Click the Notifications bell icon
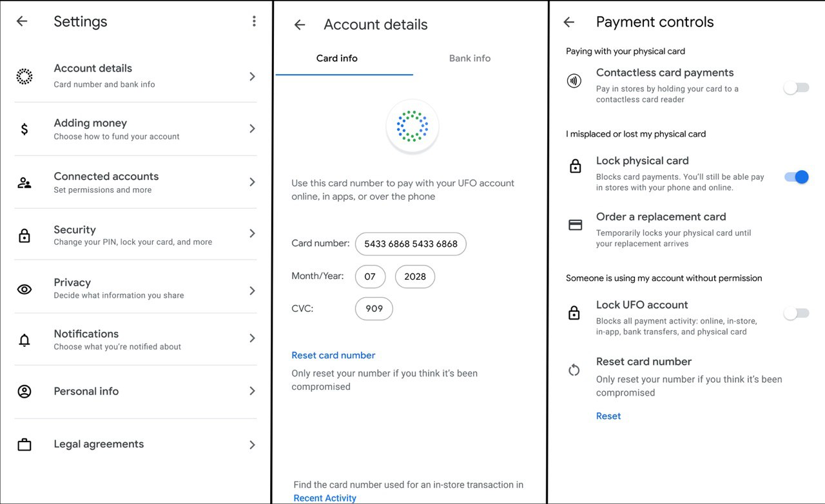Image resolution: width=825 pixels, height=504 pixels. (24, 340)
